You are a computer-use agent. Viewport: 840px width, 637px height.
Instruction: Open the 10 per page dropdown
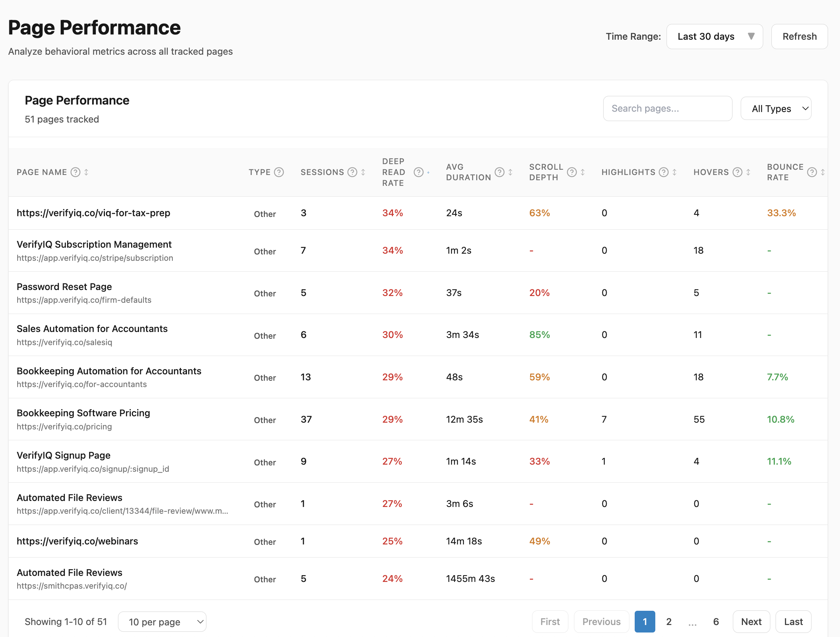pyautogui.click(x=162, y=622)
